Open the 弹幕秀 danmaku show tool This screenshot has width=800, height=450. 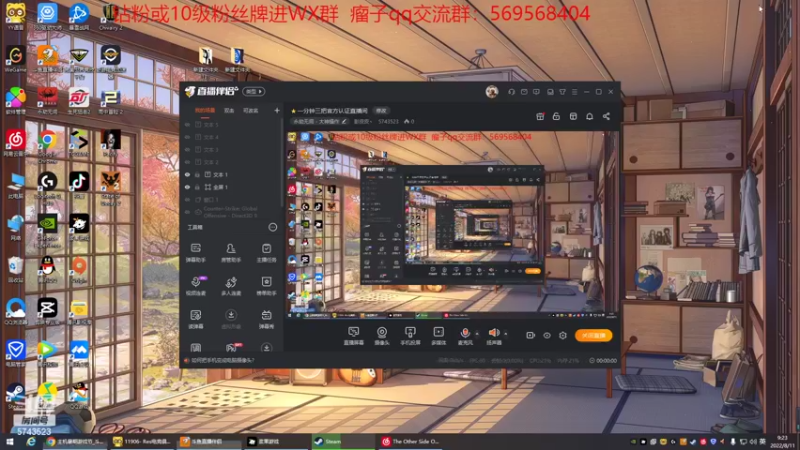(x=266, y=319)
